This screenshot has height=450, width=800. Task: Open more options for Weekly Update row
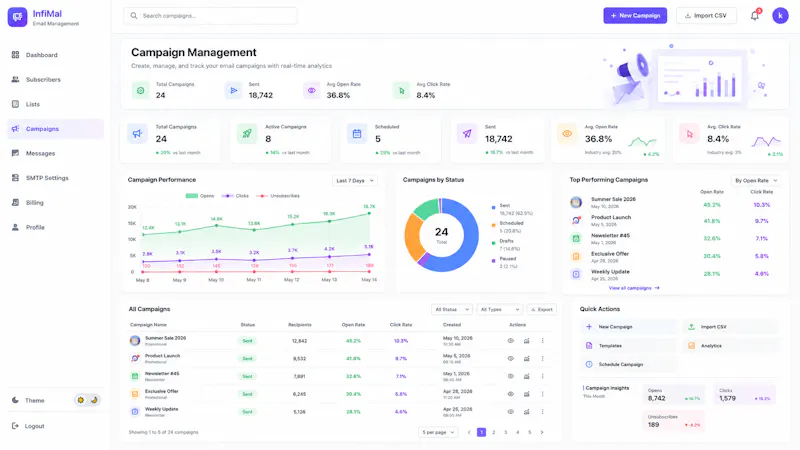(x=542, y=411)
